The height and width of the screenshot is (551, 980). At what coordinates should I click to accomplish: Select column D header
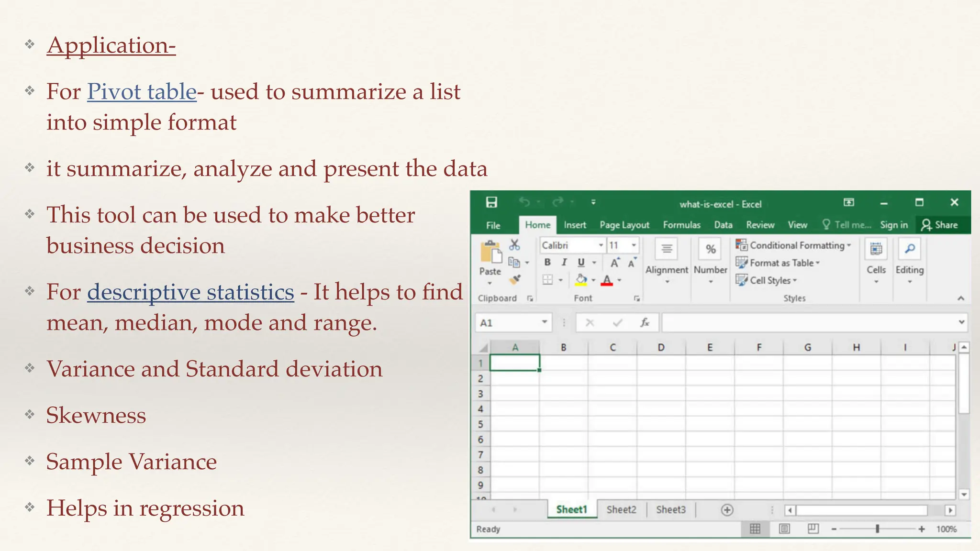click(x=661, y=348)
